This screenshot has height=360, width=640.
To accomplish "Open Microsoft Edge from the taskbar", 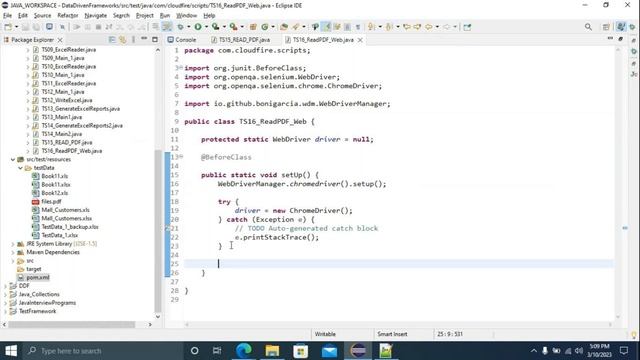I will coord(244,351).
